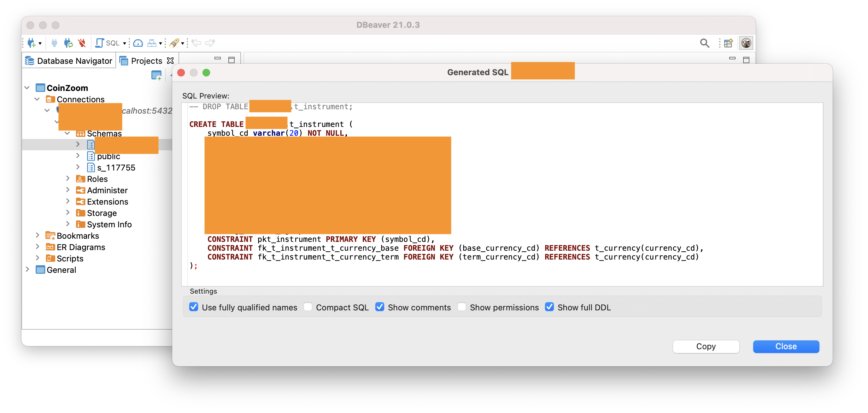Collapse the Connections folder
Viewport: 868px width, 413px height.
click(x=38, y=99)
